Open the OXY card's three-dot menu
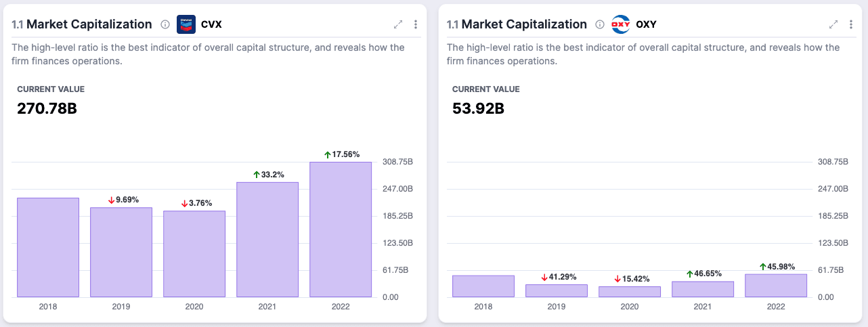 (x=851, y=24)
